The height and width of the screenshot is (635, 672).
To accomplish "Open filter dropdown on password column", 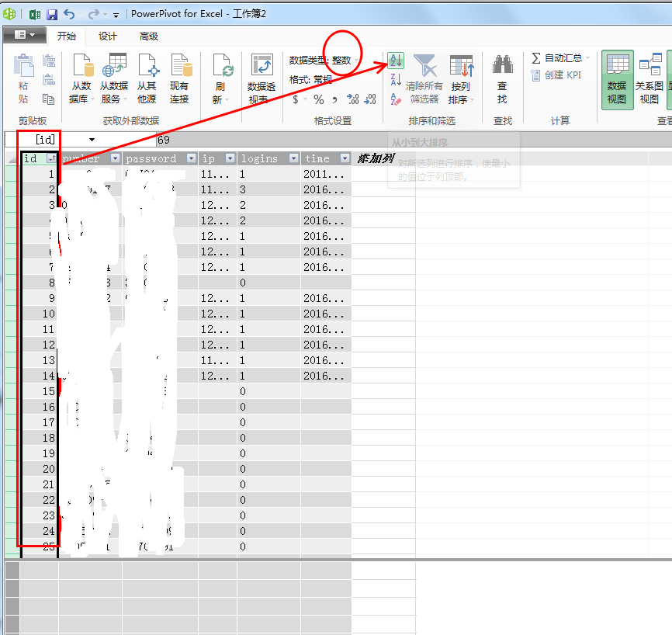I will point(192,158).
